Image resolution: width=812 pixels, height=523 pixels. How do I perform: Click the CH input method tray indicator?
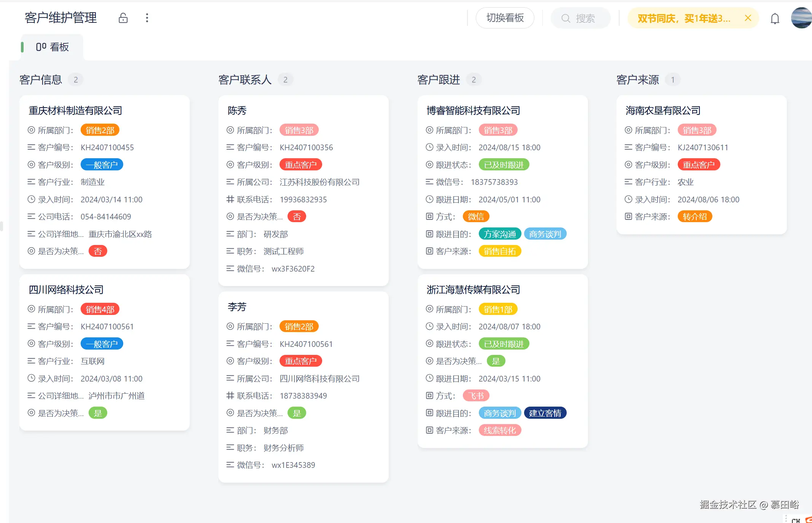795,520
